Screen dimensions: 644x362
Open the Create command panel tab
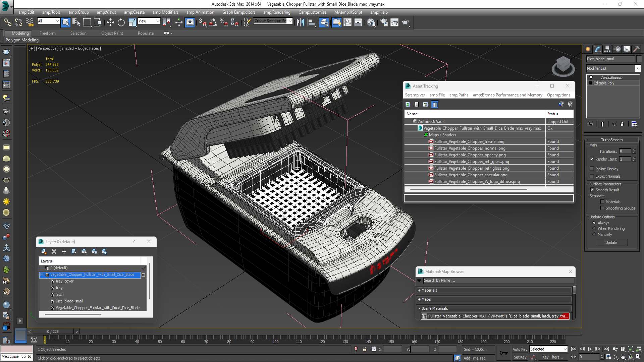588,49
